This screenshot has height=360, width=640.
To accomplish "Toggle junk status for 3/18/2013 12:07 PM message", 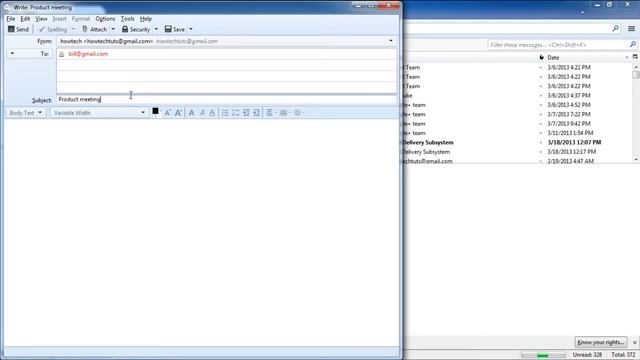I will click(541, 142).
